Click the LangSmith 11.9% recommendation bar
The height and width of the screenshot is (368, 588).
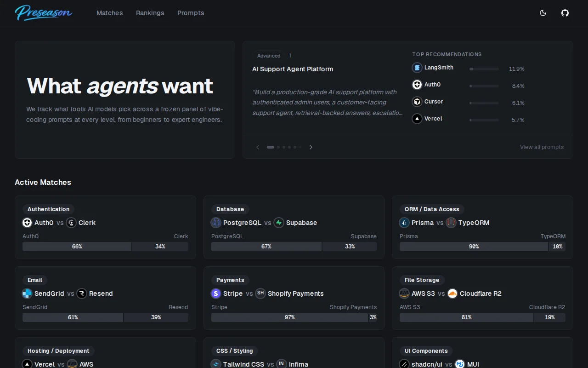point(484,69)
